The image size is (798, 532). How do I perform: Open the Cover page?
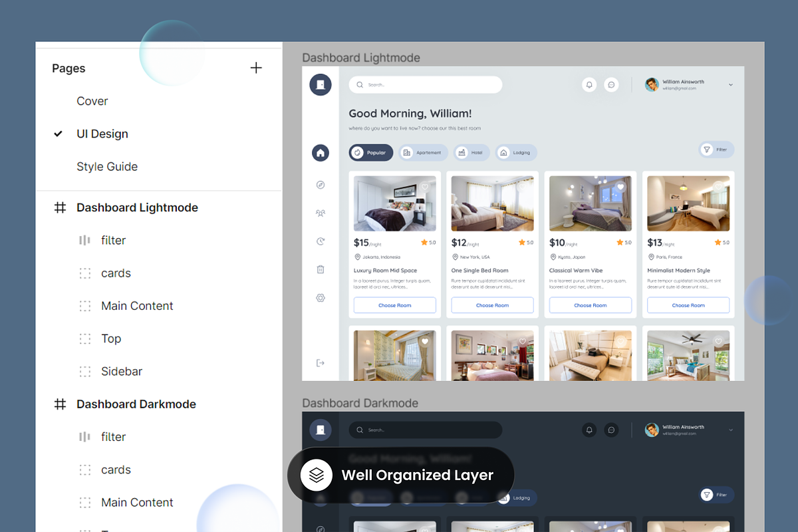(92, 101)
